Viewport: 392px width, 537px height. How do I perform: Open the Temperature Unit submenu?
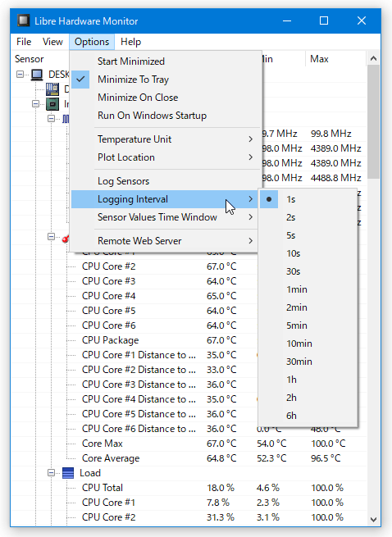pyautogui.click(x=165, y=139)
